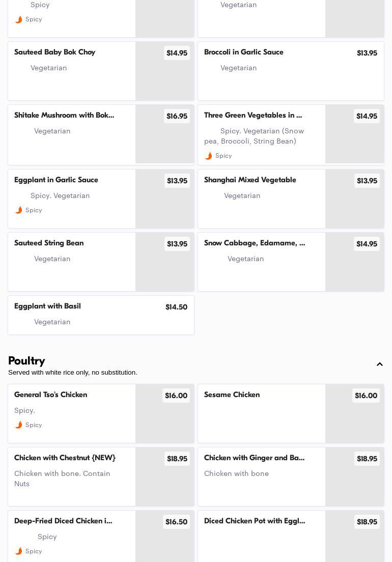Open Chicken with Ginger and Ba... item
Image resolution: width=392 pixels, height=562 pixels.
coord(254,458)
